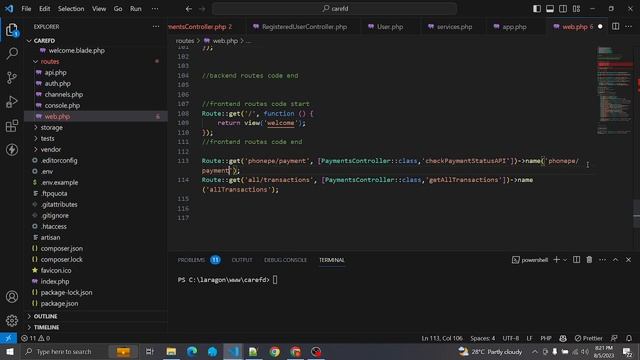Open the Accounts menu icon
The image size is (640, 360).
click(x=12, y=296)
